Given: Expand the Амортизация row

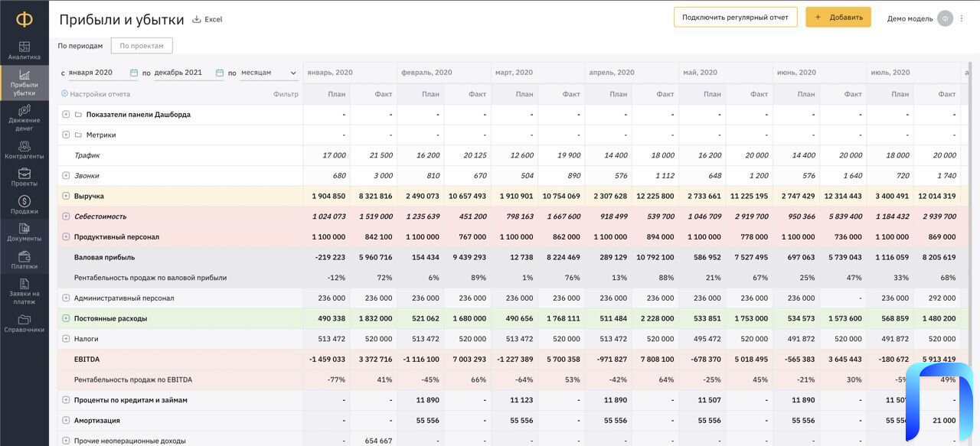Looking at the screenshot, I should [66, 420].
